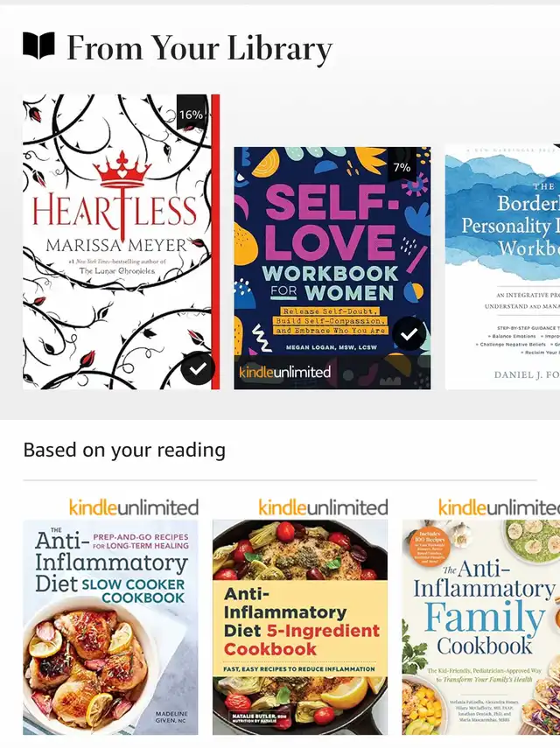Tap Kindle Unlimited logo above Slow Cooker Cookbook
The width and height of the screenshot is (560, 748).
coord(134,507)
